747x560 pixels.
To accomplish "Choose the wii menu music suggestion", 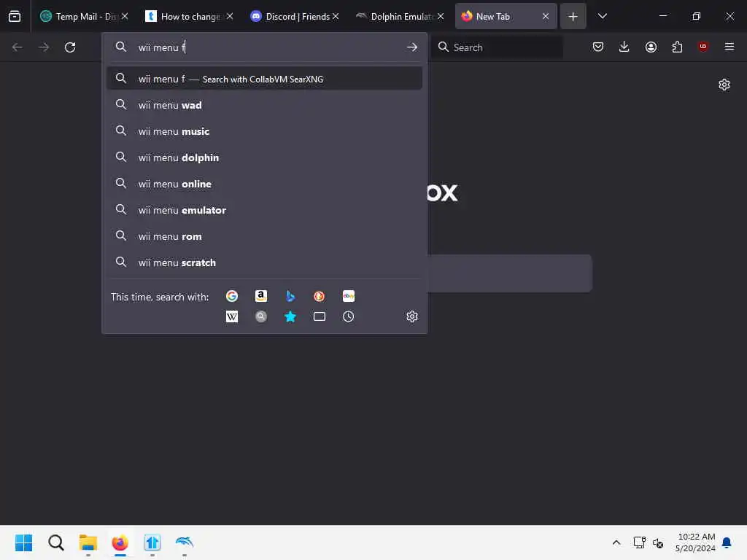I will click(x=264, y=131).
